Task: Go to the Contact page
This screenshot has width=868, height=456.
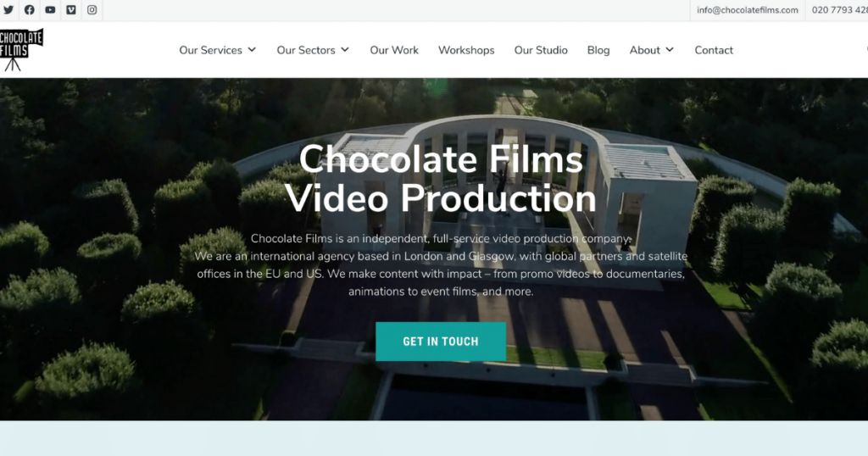Action: click(x=714, y=50)
